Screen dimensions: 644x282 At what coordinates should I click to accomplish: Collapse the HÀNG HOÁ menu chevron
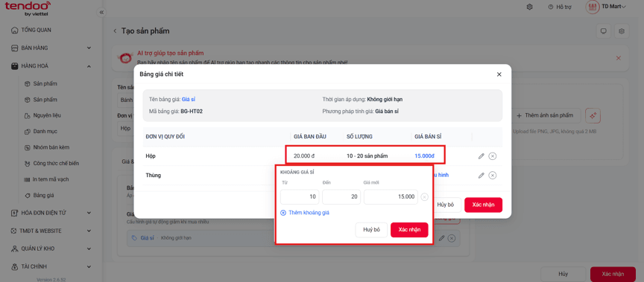89,66
